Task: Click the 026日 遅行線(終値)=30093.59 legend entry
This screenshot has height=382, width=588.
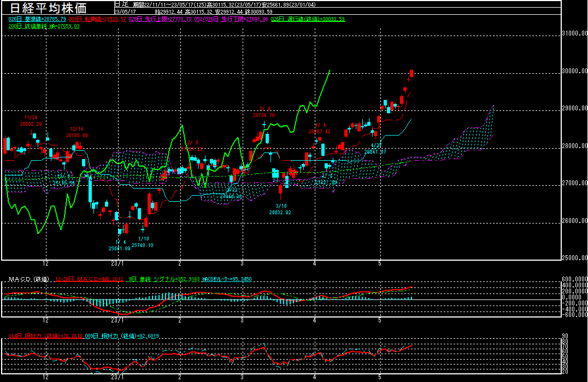Action: pos(308,19)
